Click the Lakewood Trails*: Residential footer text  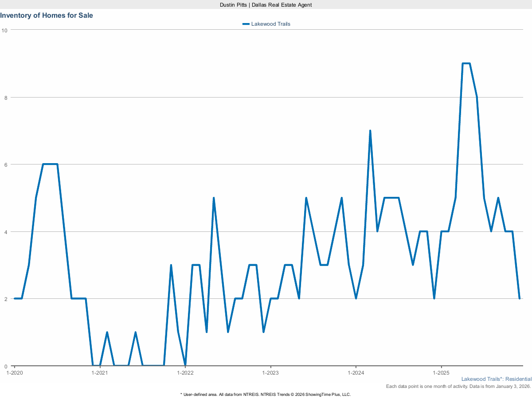click(496, 379)
